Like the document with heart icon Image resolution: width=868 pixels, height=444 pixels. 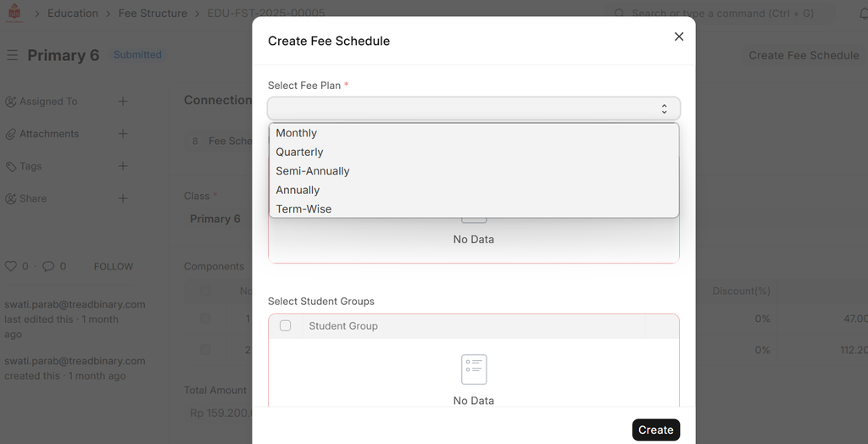pos(11,266)
